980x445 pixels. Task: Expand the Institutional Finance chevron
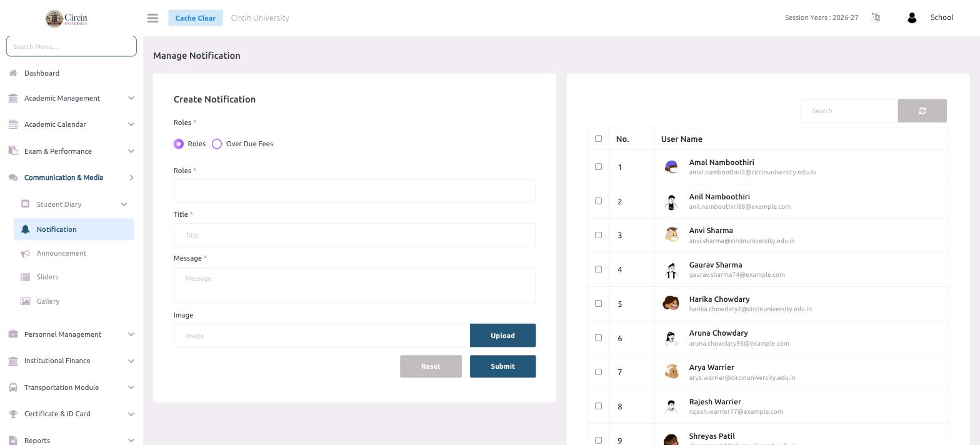(131, 361)
